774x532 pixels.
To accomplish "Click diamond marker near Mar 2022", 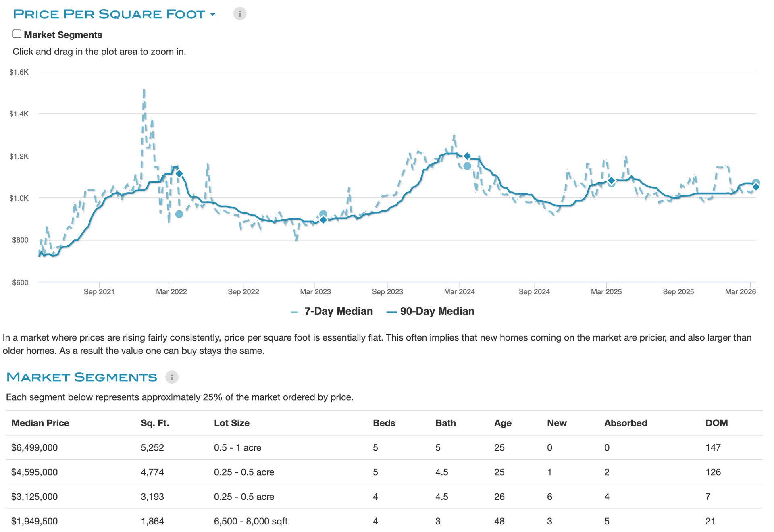I will tap(179, 174).
